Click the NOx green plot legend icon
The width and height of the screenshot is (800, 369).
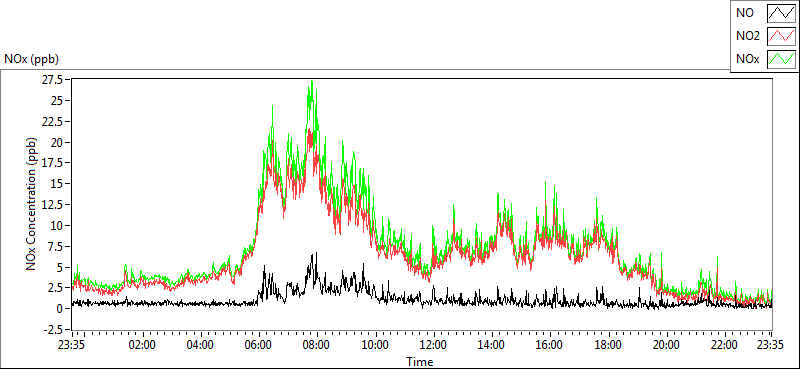[x=781, y=59]
